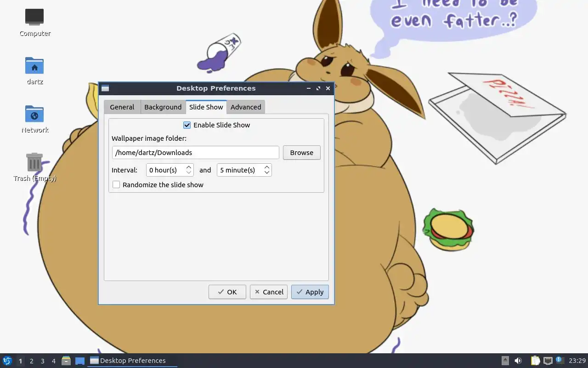Viewport: 588px width, 368px height.
Task: Switch to virtual desktop 3
Action: [42, 361]
